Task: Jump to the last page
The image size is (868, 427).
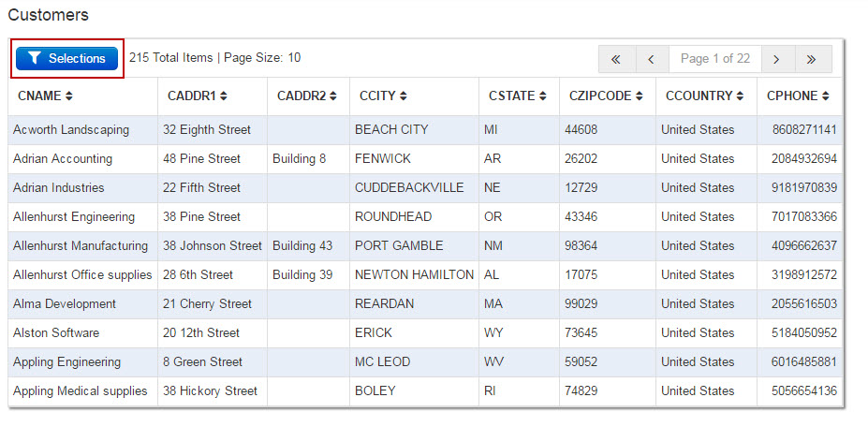Action: [x=813, y=59]
